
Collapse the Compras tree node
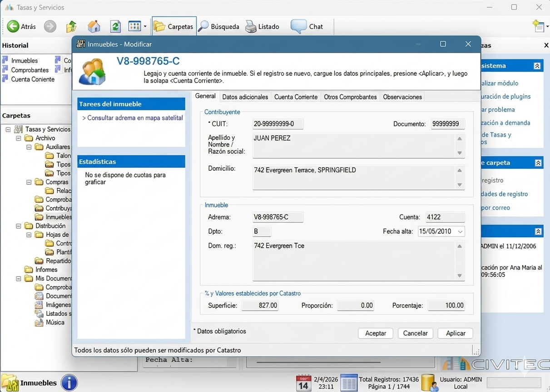(29, 182)
